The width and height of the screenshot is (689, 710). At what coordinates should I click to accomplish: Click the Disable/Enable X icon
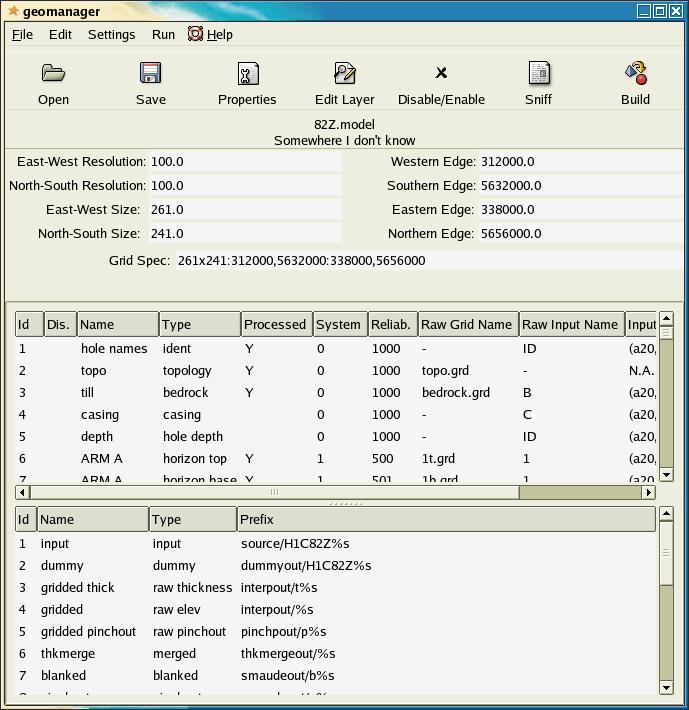click(x=441, y=73)
